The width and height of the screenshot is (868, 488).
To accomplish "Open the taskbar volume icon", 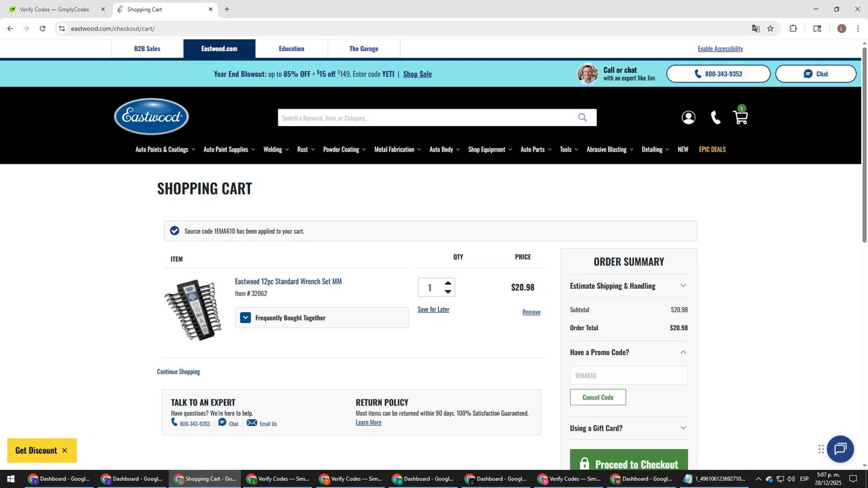I will pos(791,479).
